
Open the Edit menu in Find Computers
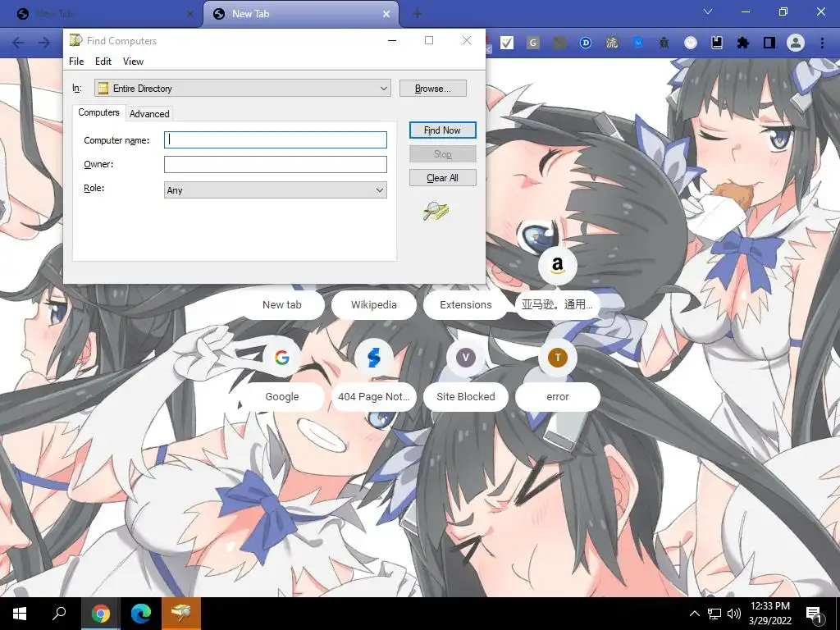(x=103, y=62)
